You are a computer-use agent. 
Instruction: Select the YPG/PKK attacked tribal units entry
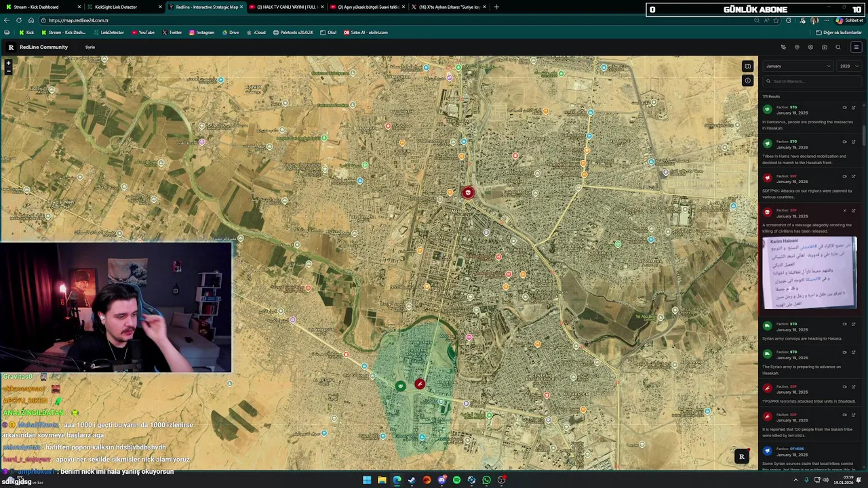click(x=810, y=394)
